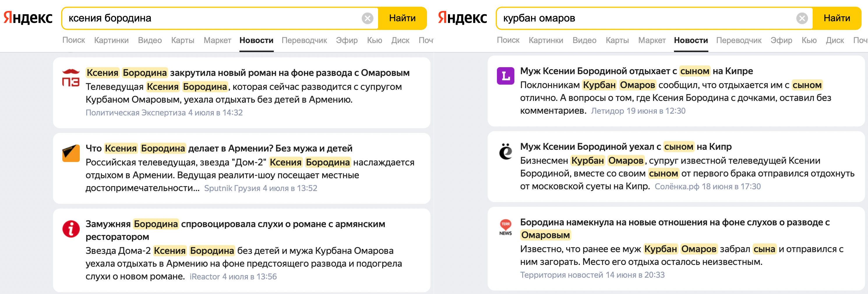Open the Территория новостей TERR NEWS icon
Viewport: 868px width, 294px height.
pos(505,227)
